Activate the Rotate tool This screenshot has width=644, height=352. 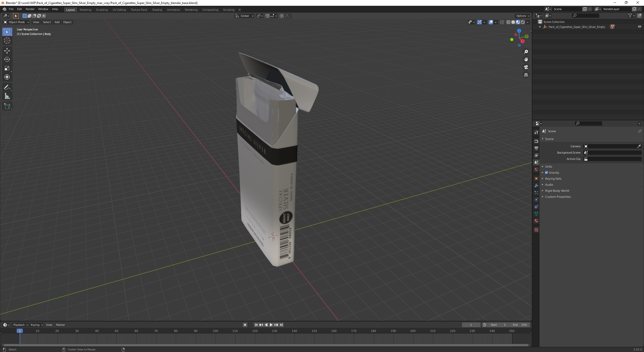[7, 60]
